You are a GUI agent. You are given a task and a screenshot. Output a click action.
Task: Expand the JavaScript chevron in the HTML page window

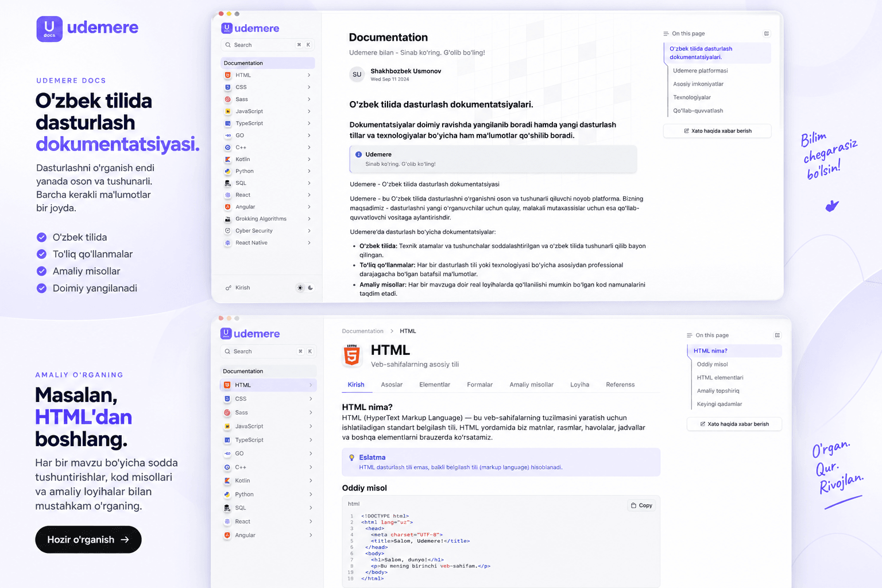311,427
